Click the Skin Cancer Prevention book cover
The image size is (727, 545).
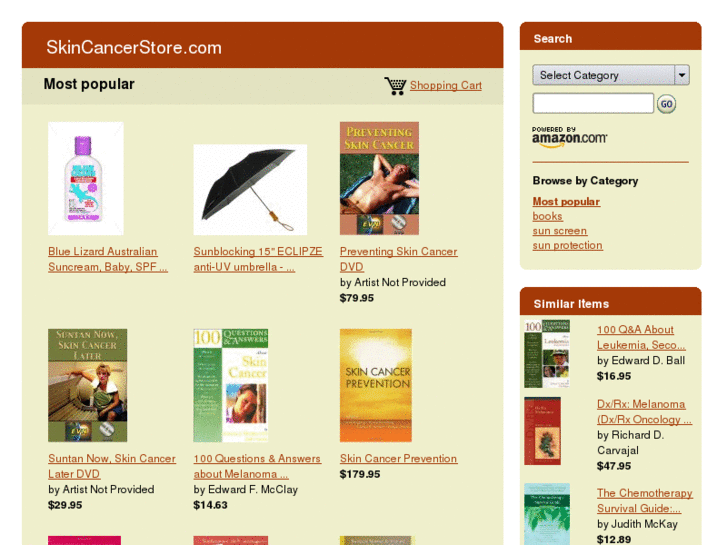[376, 385]
